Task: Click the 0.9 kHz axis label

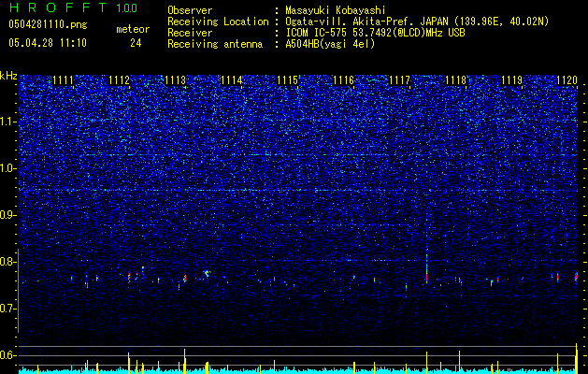Action: [x=7, y=215]
